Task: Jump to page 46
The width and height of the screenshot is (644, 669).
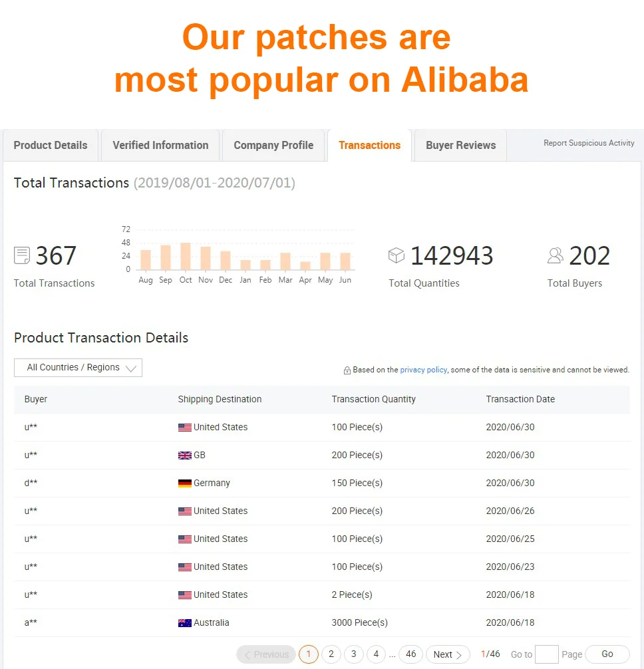Action: [x=411, y=654]
